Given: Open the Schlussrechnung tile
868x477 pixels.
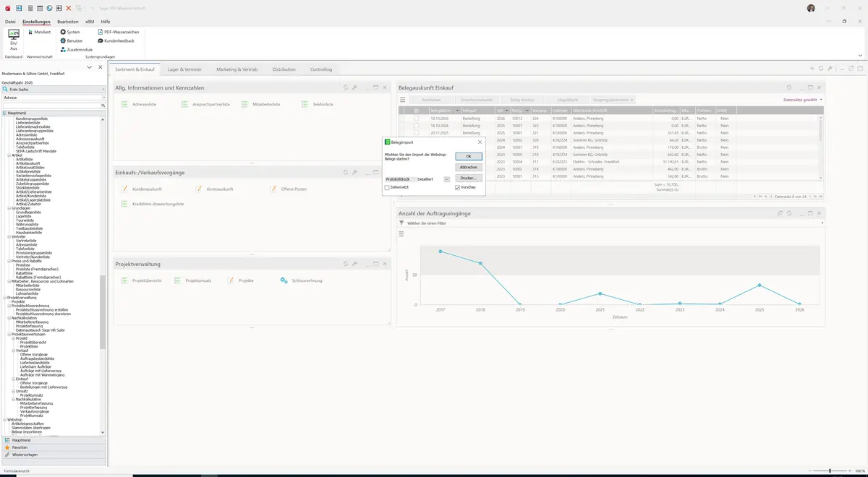Looking at the screenshot, I should click(301, 280).
